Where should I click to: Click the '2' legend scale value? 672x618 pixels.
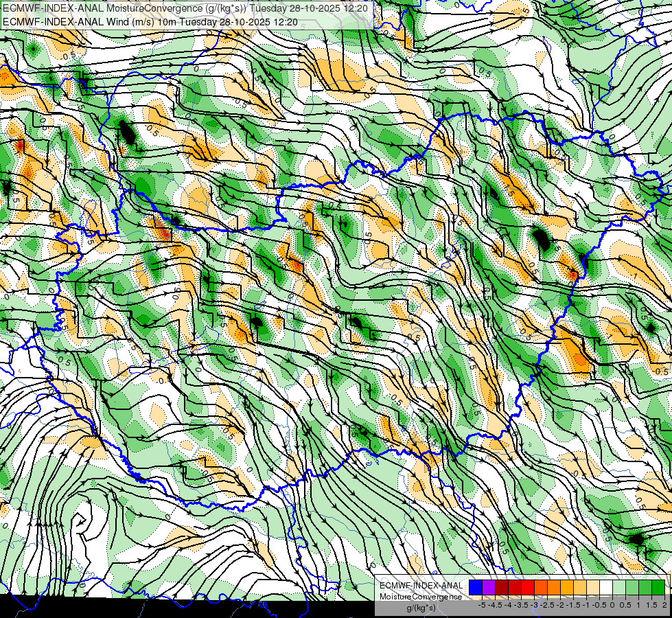(664, 605)
